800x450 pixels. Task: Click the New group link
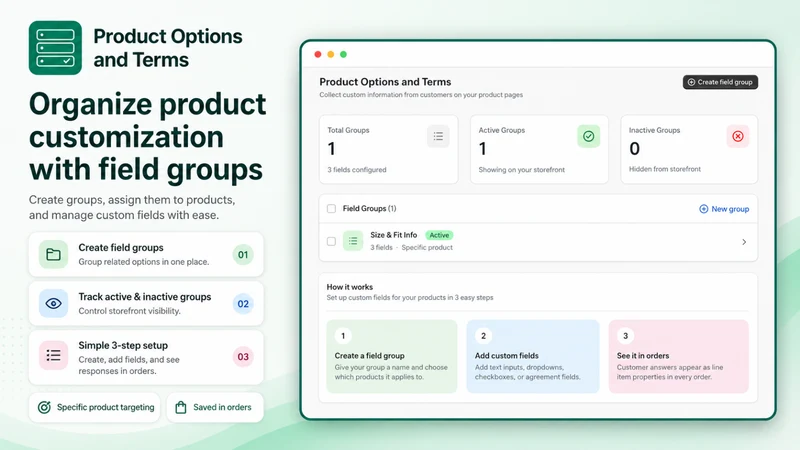pyautogui.click(x=724, y=209)
